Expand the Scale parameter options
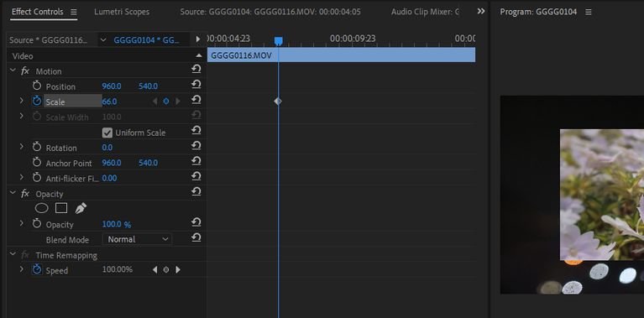The image size is (644, 318). pos(21,101)
